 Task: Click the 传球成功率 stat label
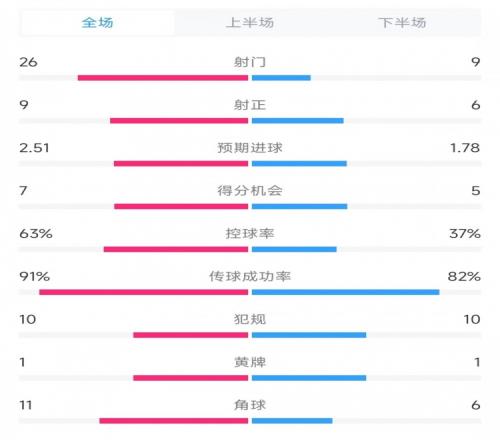click(x=250, y=276)
